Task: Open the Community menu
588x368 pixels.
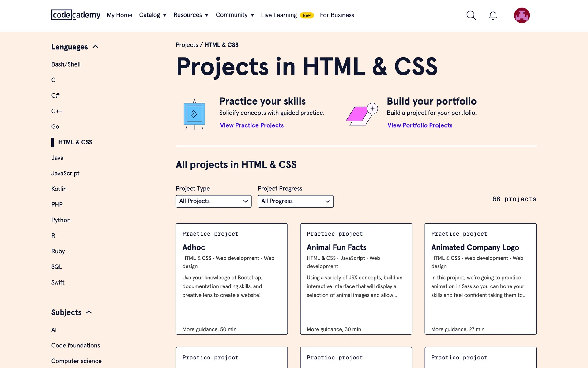Action: tap(235, 15)
